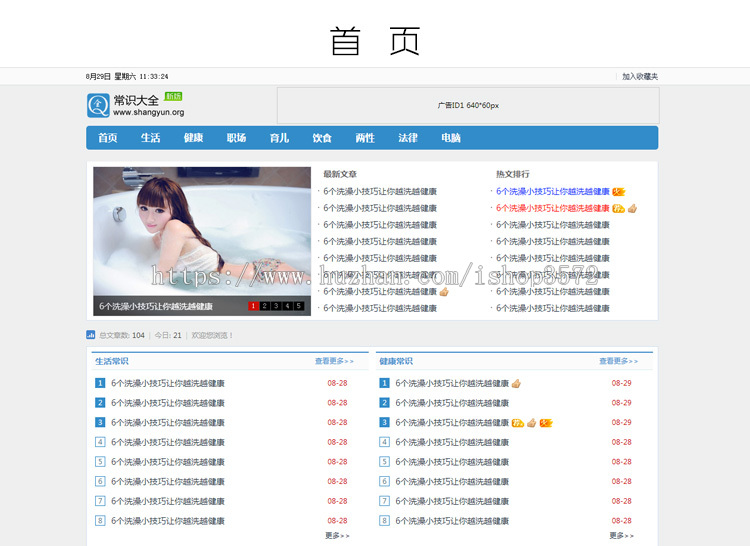
Task: Open first article under 最新文章
Action: tap(380, 191)
